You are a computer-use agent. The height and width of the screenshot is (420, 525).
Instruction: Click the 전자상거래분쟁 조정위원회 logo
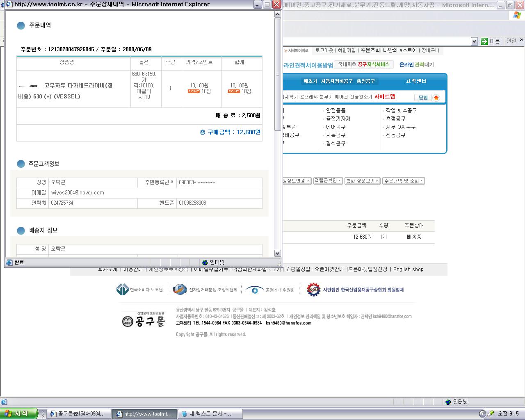180,290
